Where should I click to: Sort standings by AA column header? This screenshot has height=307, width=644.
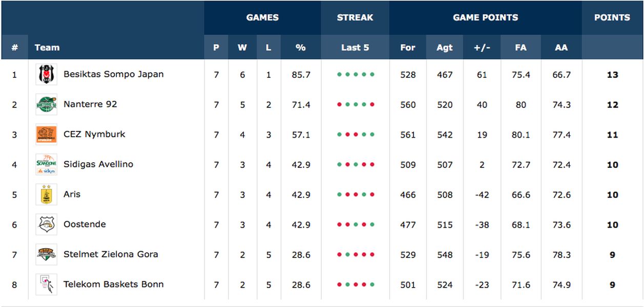(562, 48)
